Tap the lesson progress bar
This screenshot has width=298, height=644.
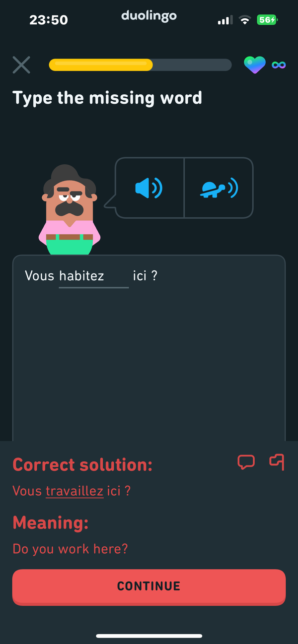[140, 65]
